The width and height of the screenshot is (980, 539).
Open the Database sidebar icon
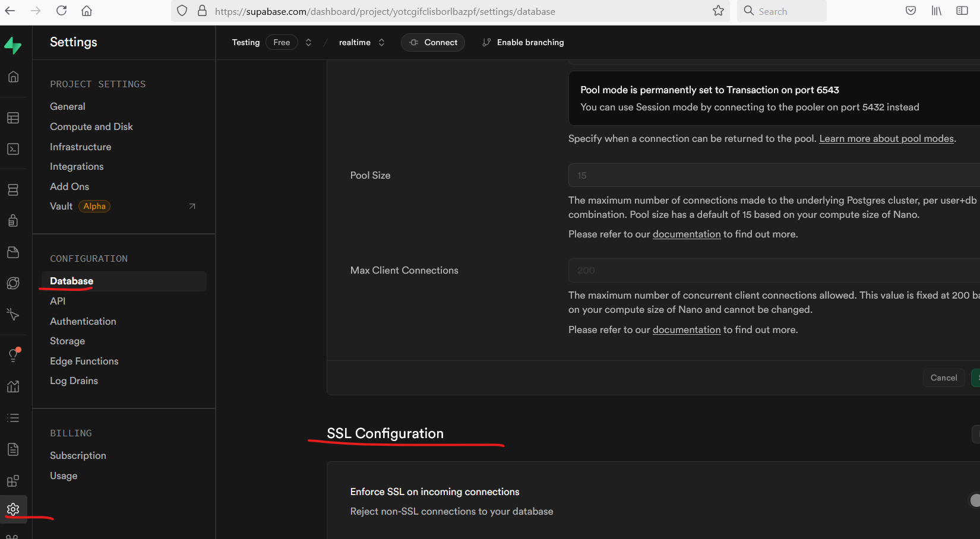13,190
